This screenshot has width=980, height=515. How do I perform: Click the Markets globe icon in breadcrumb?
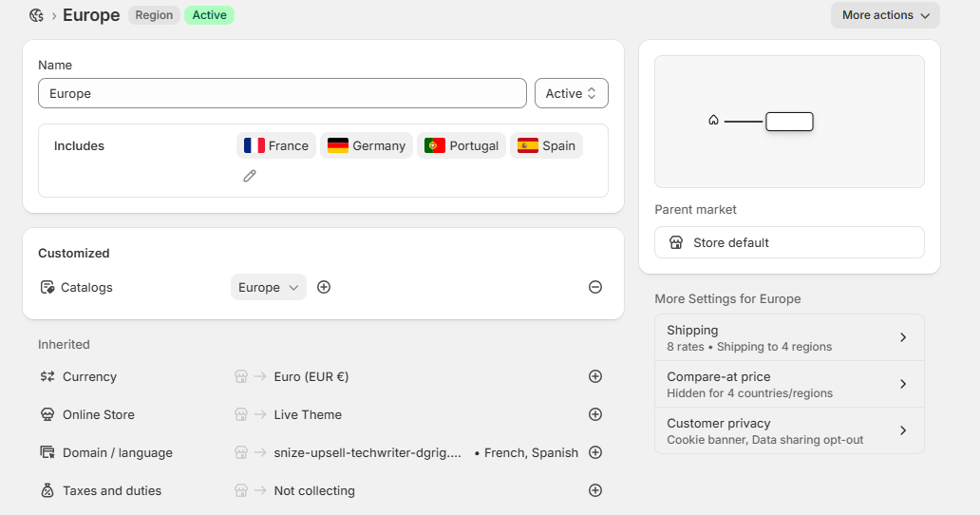click(x=36, y=15)
